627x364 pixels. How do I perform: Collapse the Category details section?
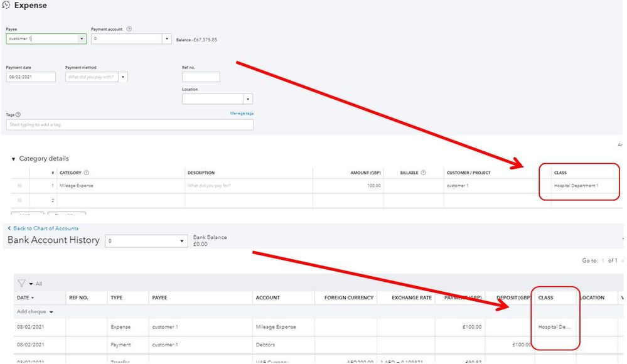(13, 159)
